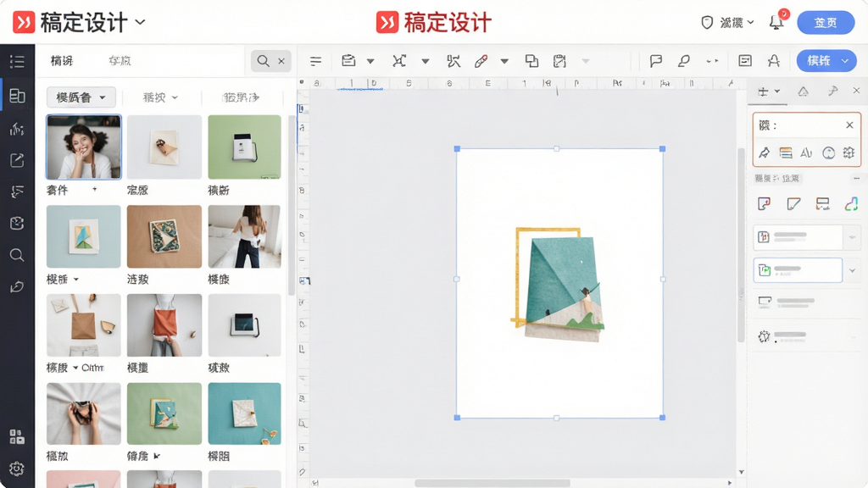Click the blue button at the top-right corner
Screen dimensions: 868x488
pos(826,23)
